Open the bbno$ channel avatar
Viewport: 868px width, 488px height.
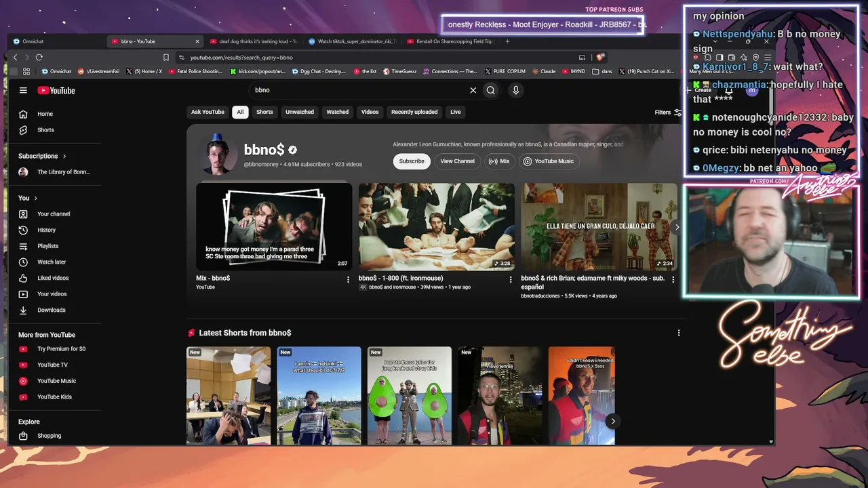(x=218, y=155)
